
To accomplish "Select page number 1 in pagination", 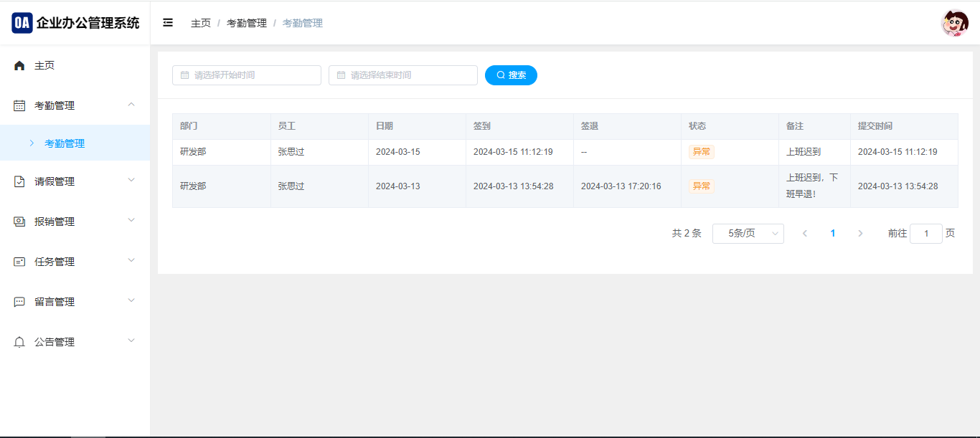I will (x=833, y=234).
